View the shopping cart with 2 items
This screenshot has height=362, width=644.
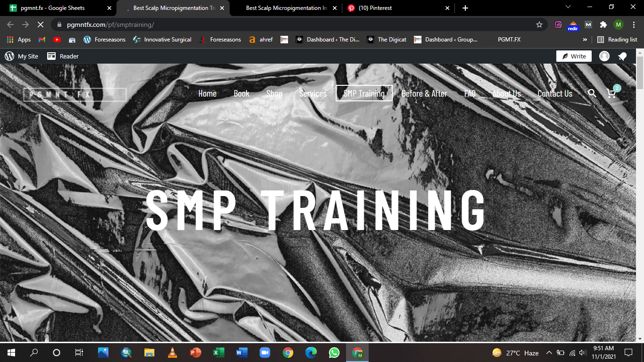click(611, 93)
